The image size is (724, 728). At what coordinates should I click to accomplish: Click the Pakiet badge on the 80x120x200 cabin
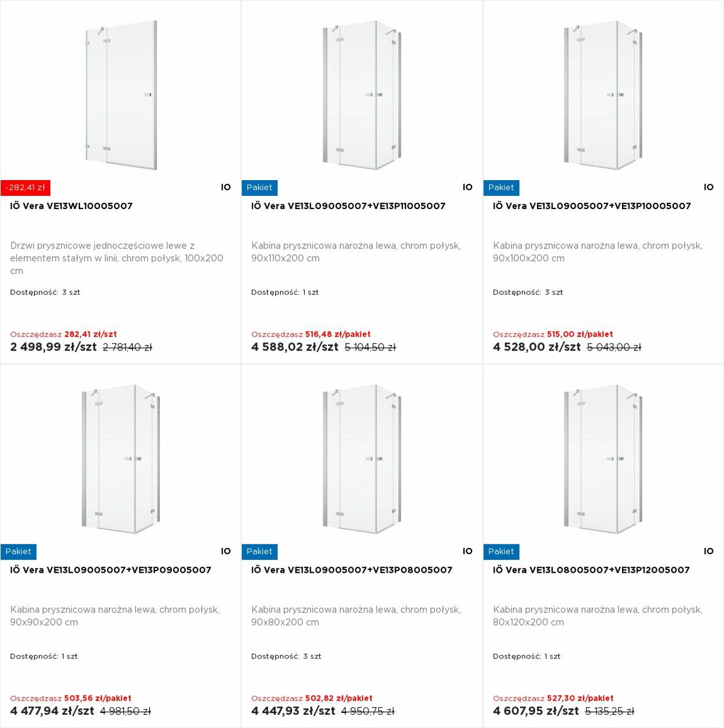pos(501,551)
